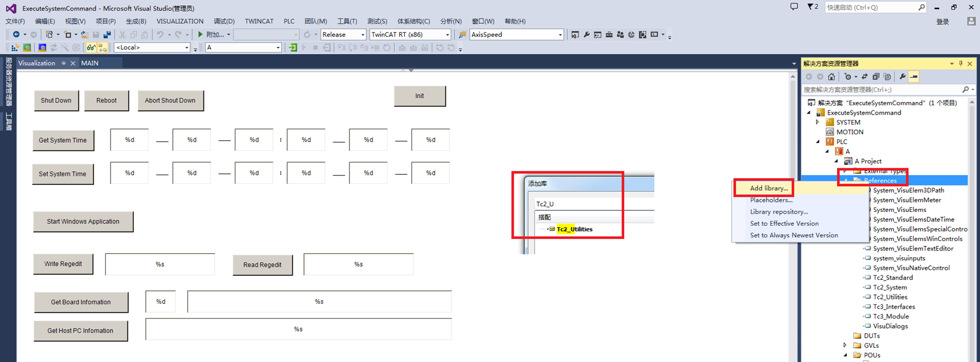The width and height of the screenshot is (980, 362).
Task: Click the Reboot button
Action: [x=106, y=100]
